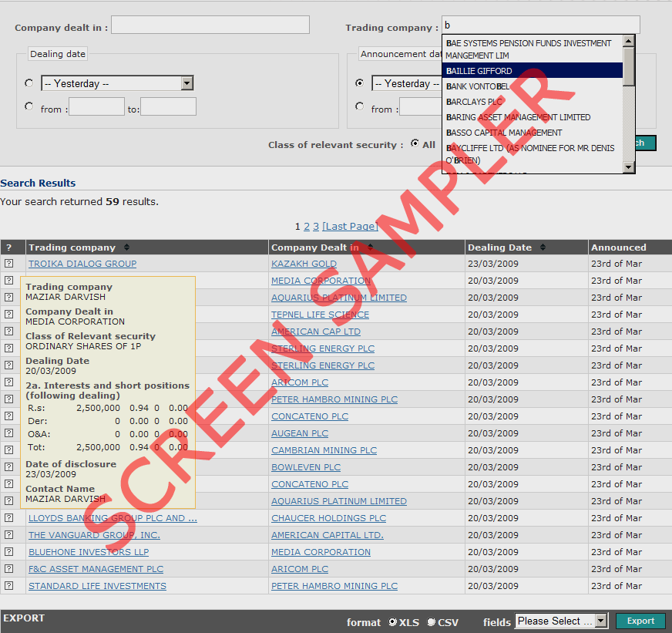This screenshot has height=633, width=672.
Task: Open AMERICAN CAP LTD link
Action: coord(316,332)
